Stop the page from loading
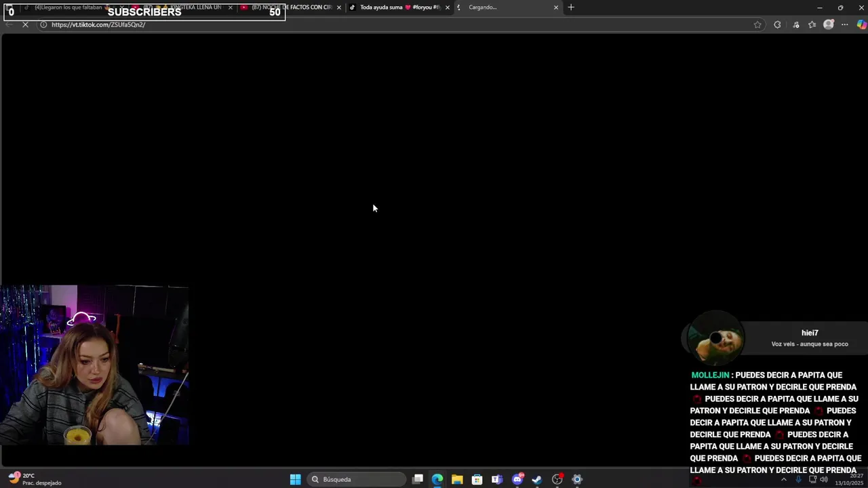The width and height of the screenshot is (868, 488). coord(25,24)
